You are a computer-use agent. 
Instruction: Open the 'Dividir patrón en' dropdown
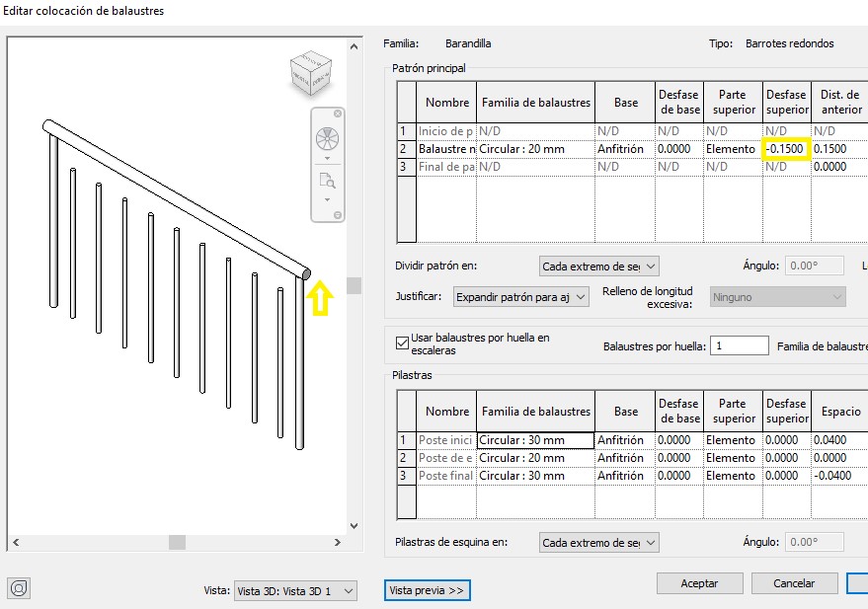(x=599, y=266)
